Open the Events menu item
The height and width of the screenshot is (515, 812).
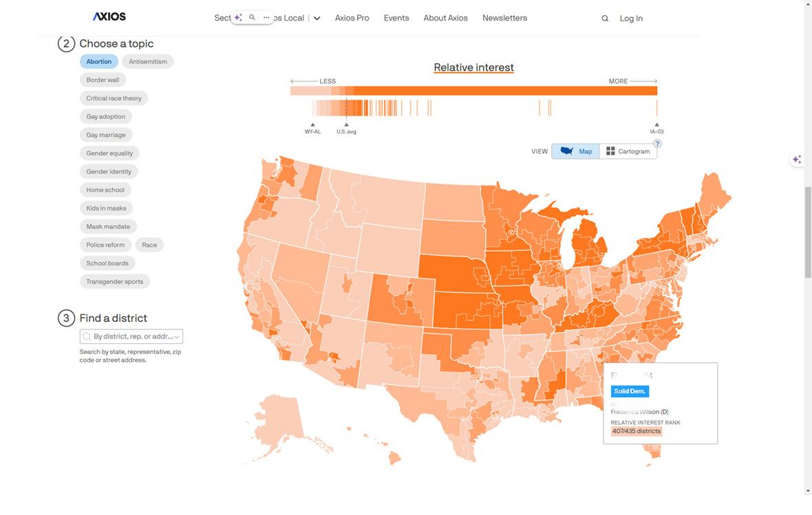point(396,18)
